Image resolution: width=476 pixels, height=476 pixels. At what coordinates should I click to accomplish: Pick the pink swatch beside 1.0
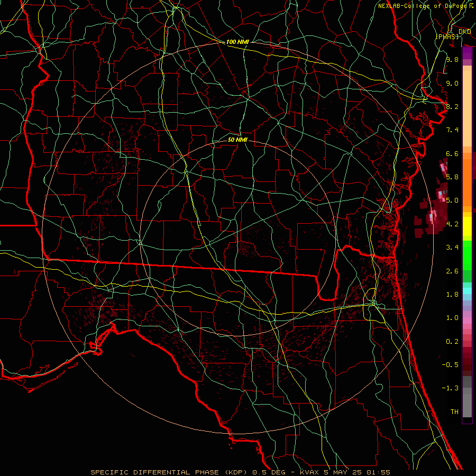click(467, 321)
